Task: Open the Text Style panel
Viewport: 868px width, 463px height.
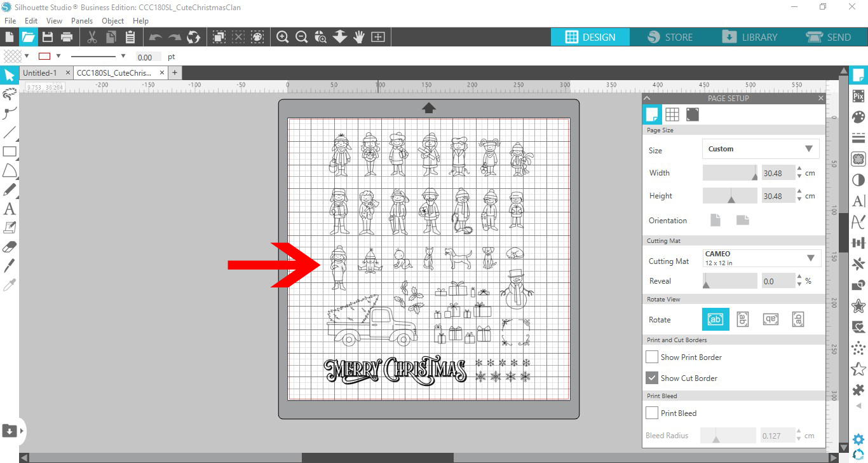Action: click(x=858, y=201)
